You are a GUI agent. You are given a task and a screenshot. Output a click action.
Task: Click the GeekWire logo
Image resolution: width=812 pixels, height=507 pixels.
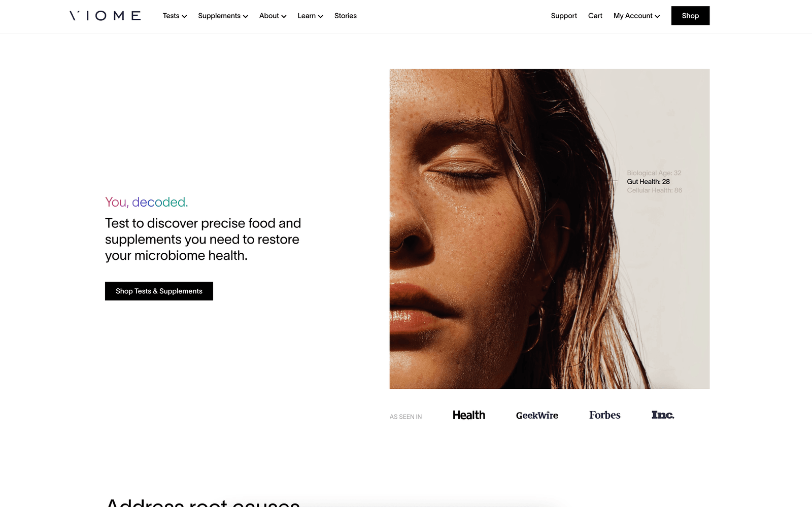point(537,415)
